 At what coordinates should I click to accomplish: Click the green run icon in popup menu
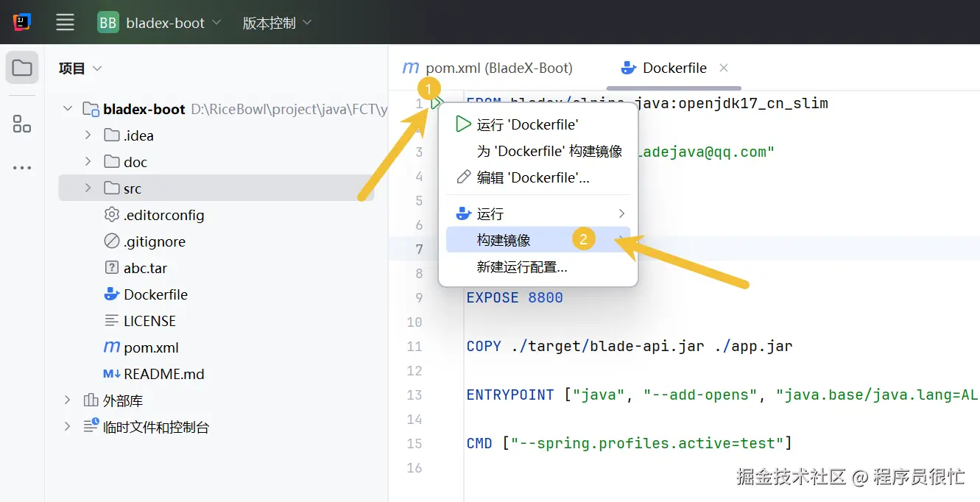(x=463, y=124)
